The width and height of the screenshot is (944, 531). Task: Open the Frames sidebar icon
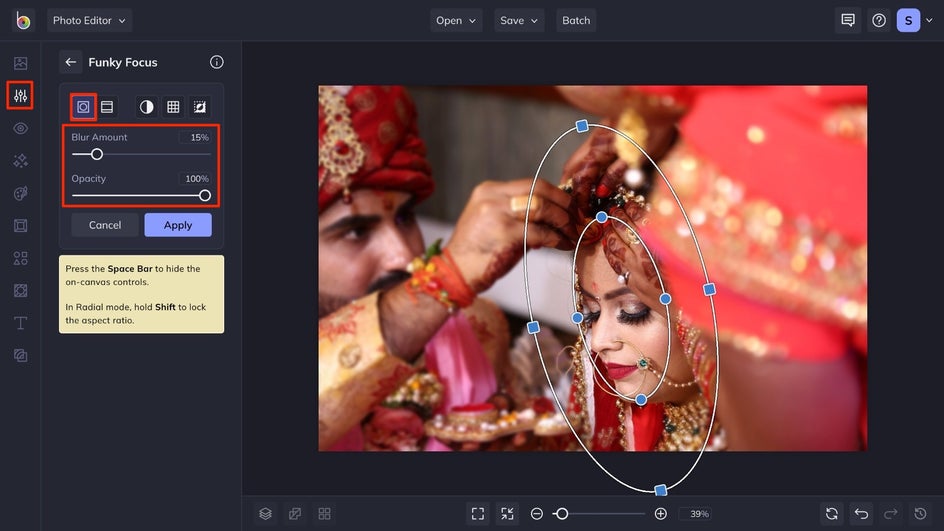click(20, 226)
